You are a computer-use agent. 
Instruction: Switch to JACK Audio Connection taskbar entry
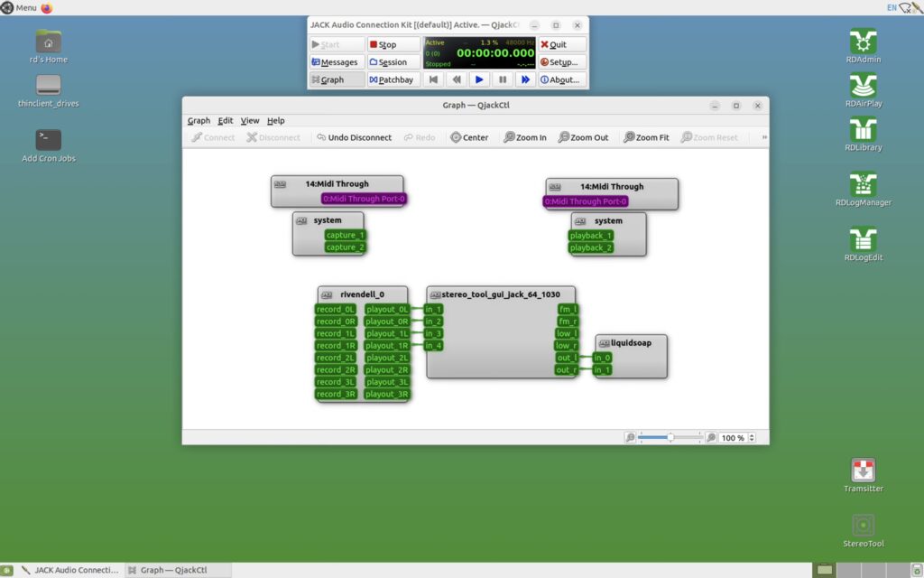(69, 570)
